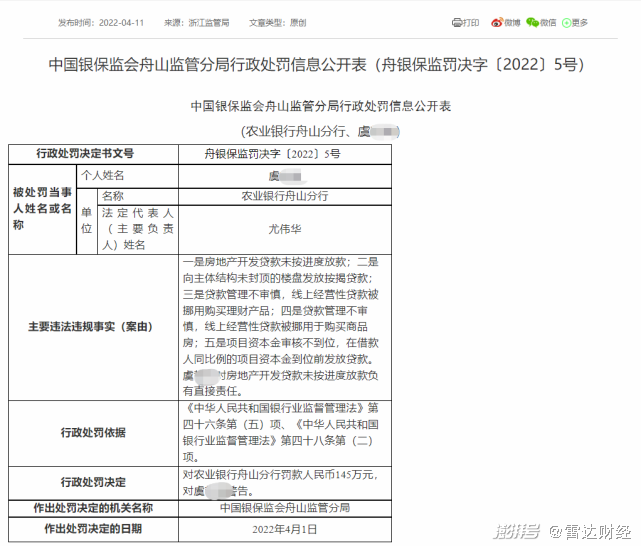Click the date 2022年4月1日 cell

285,530
